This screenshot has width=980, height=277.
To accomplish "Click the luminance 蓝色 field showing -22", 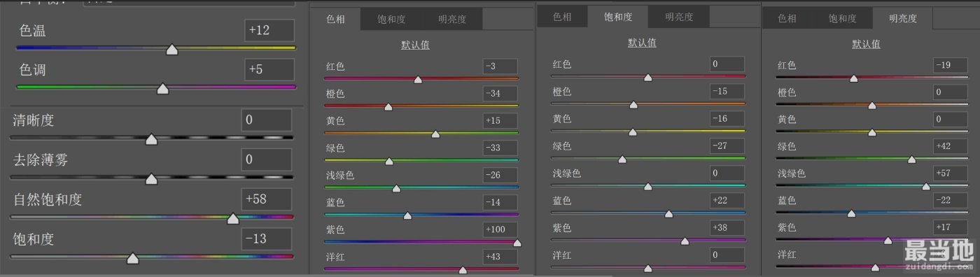I will [951, 201].
